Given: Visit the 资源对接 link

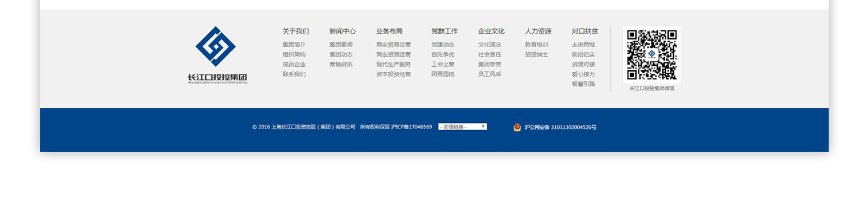Looking at the screenshot, I should [x=583, y=65].
